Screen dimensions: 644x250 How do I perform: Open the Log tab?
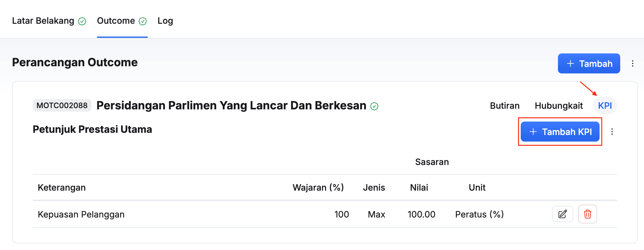[165, 21]
